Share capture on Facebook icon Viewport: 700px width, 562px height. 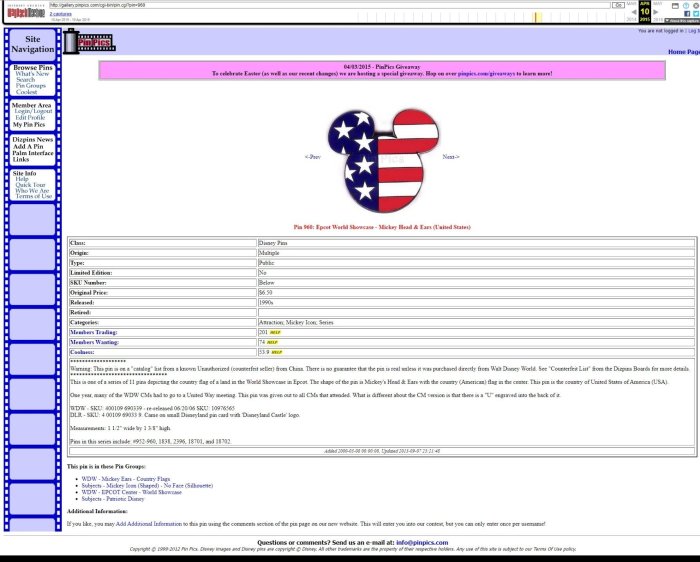point(687,14)
